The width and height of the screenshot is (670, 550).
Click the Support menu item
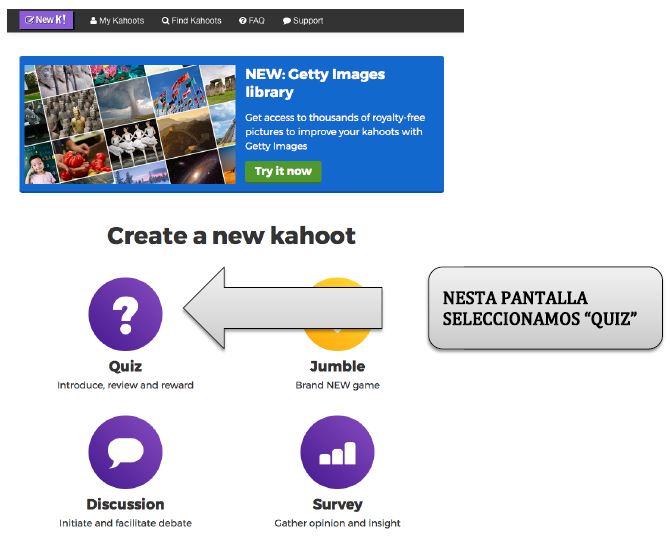click(x=308, y=21)
